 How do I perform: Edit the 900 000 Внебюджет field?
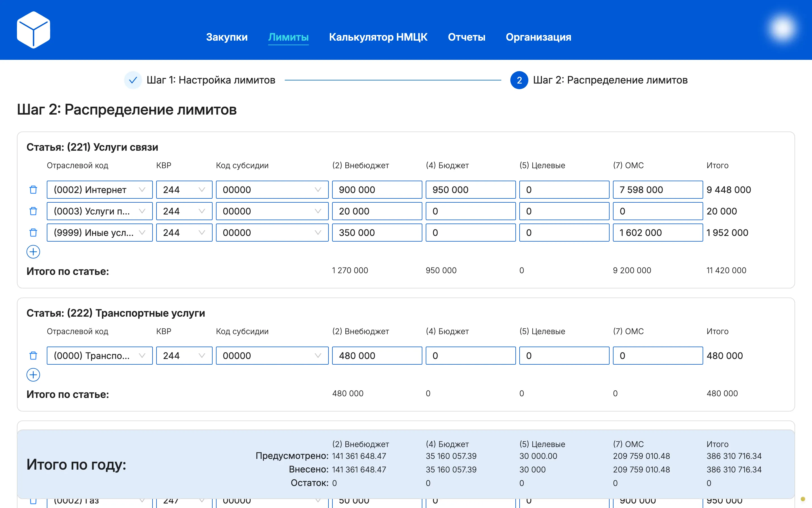[x=377, y=189]
